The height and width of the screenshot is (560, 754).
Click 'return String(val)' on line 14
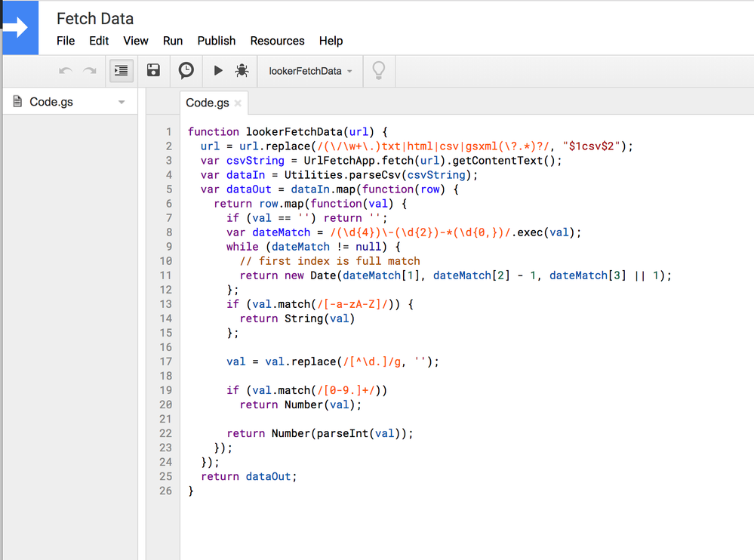(x=297, y=318)
